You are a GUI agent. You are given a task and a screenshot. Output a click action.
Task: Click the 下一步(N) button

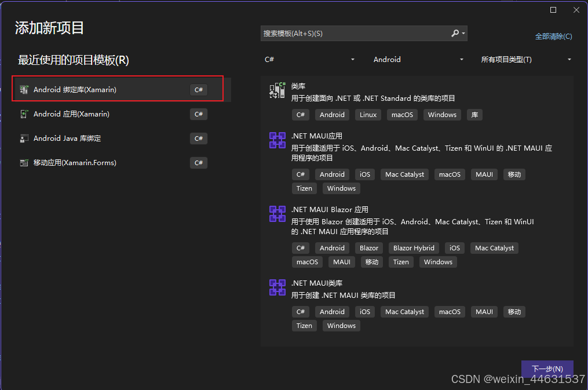[x=547, y=369]
